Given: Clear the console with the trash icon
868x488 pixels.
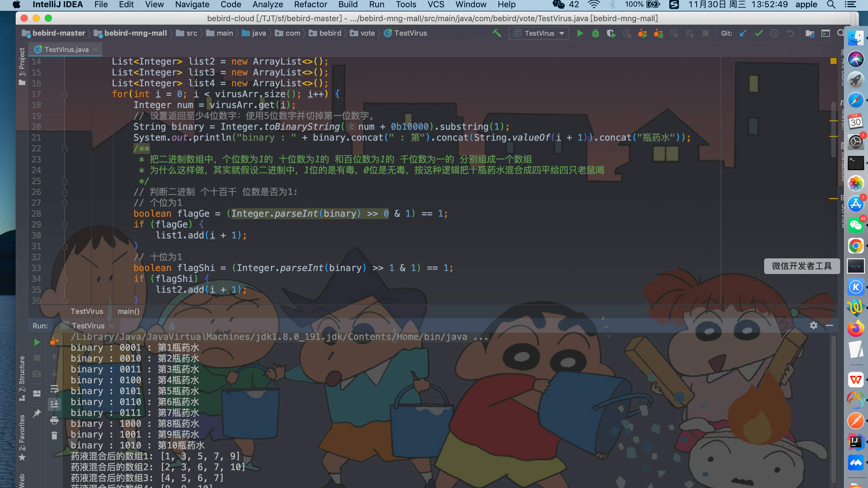Looking at the screenshot, I should pyautogui.click(x=54, y=435).
